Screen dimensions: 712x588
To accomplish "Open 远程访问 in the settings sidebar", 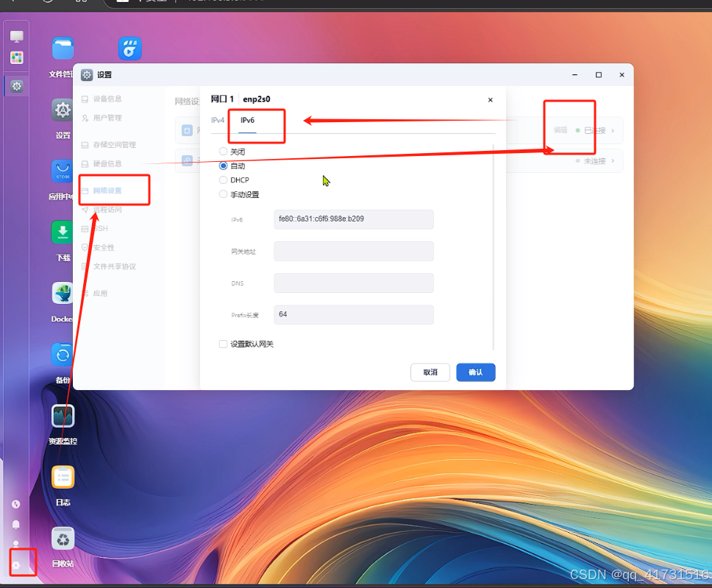I will tap(107, 210).
